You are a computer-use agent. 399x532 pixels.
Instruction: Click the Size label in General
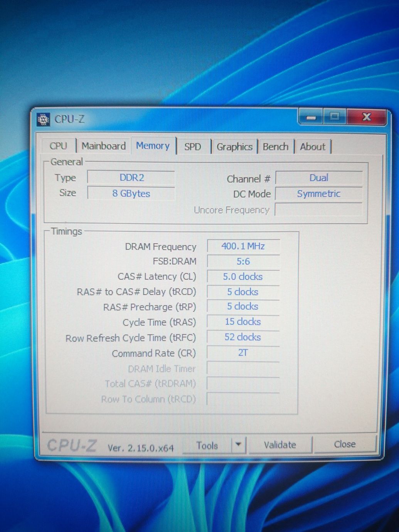point(67,193)
